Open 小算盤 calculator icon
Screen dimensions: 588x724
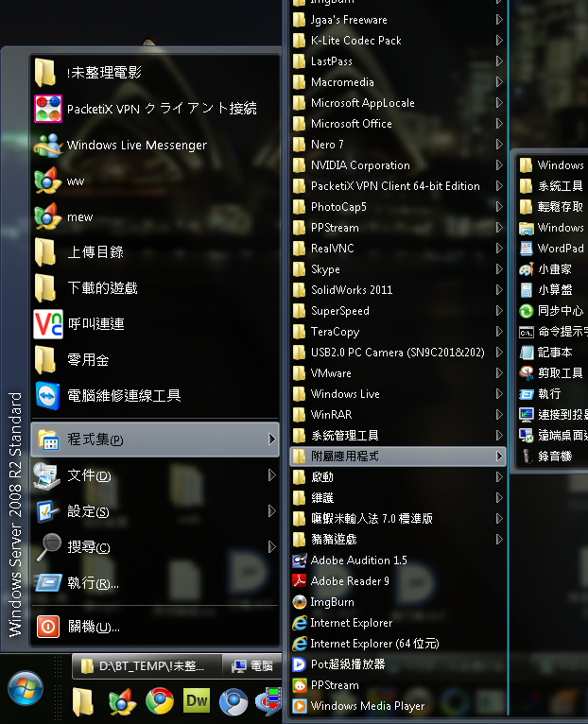[x=527, y=290]
